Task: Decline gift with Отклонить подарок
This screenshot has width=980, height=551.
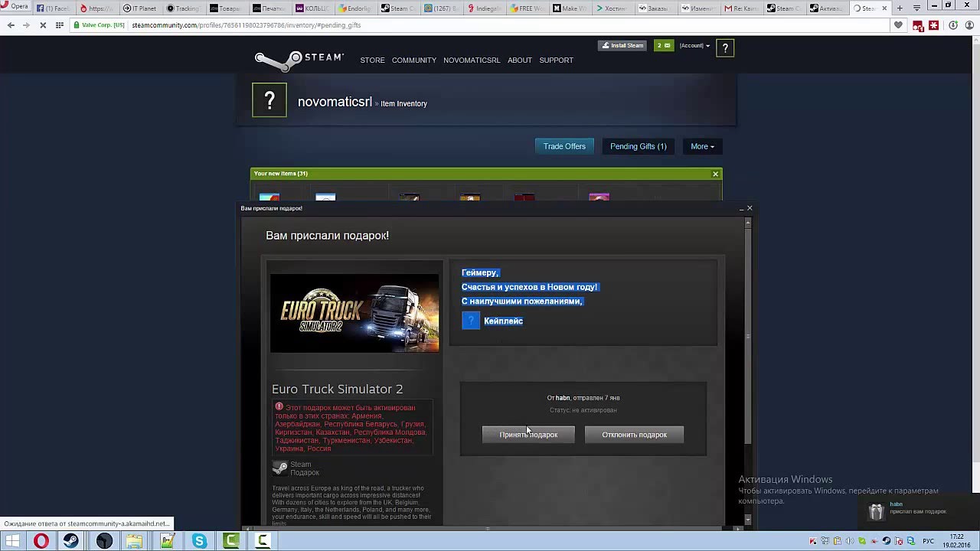Action: pos(634,435)
